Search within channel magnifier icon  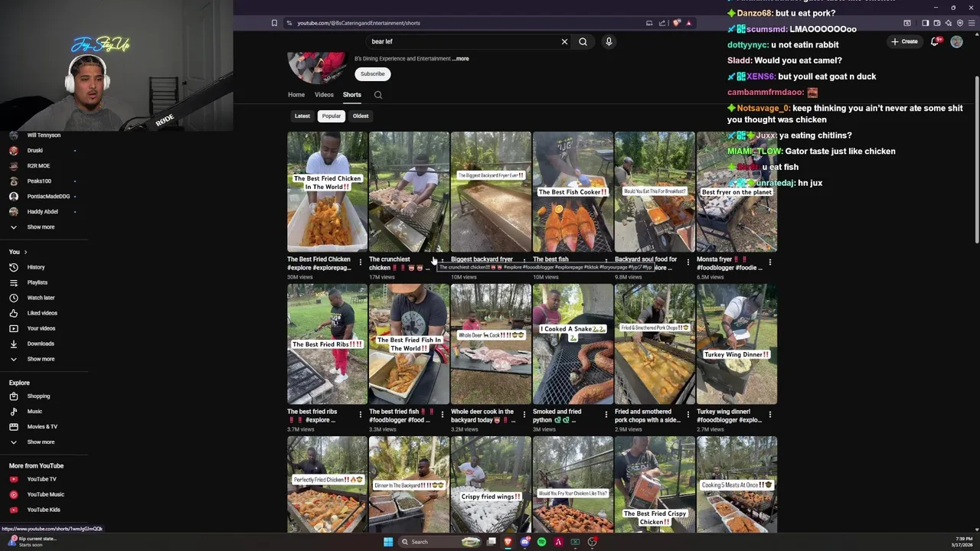point(377,95)
